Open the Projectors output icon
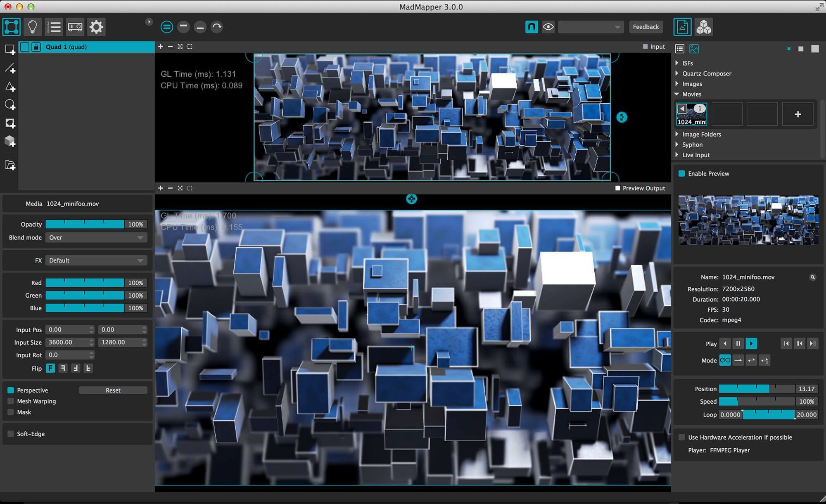The height and width of the screenshot is (504, 826). 75,27
